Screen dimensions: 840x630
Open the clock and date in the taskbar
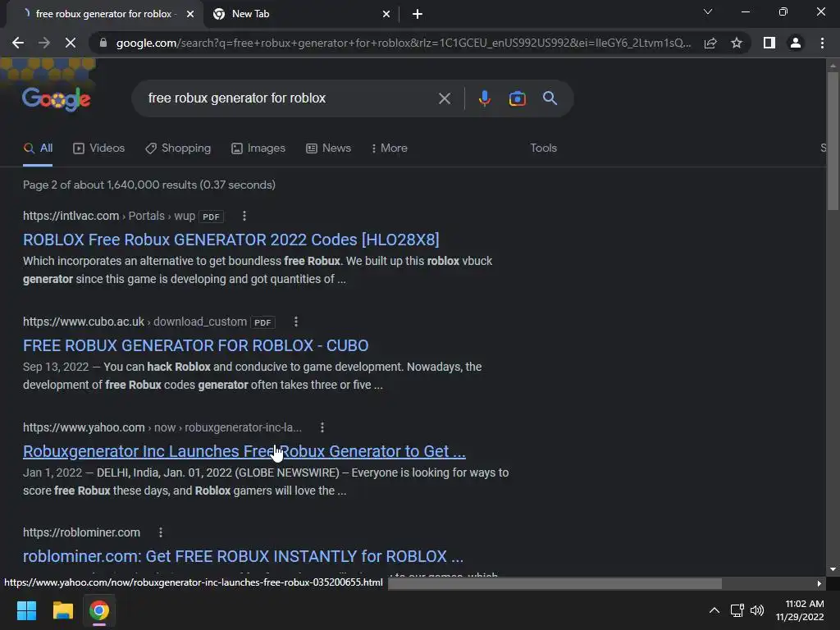coord(800,610)
